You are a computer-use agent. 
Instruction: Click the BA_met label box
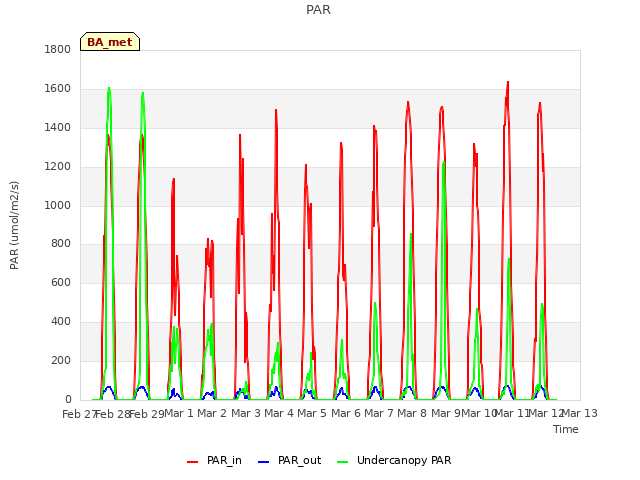coord(110,42)
